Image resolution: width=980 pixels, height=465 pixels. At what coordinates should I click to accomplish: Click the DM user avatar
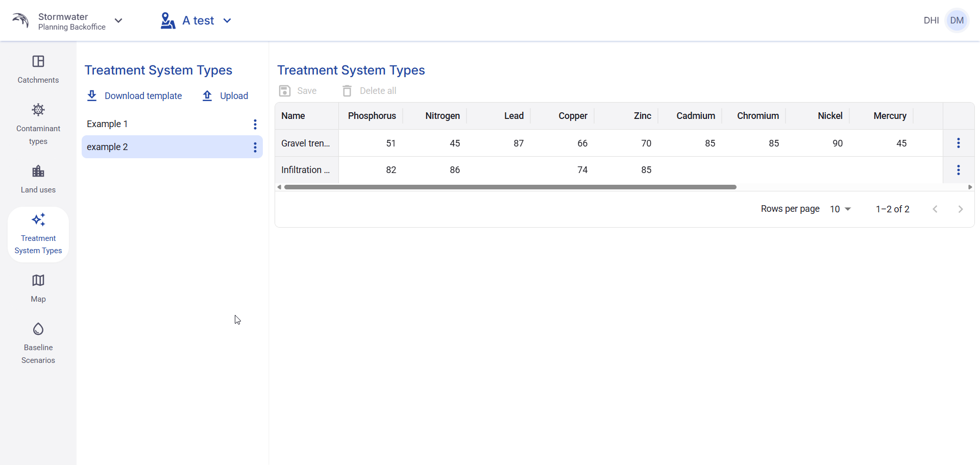coord(957,20)
